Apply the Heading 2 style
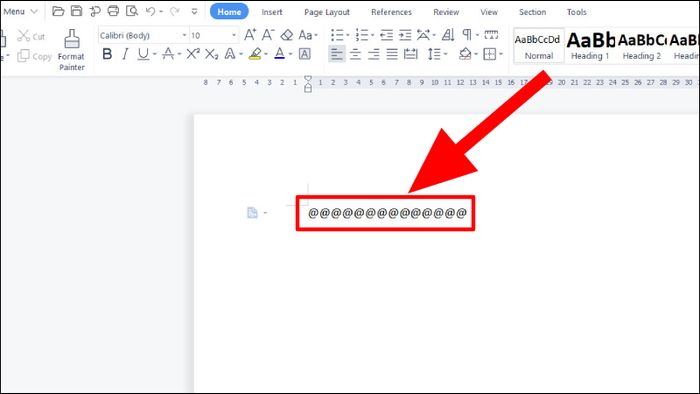This screenshot has height=394, width=700. tap(642, 46)
